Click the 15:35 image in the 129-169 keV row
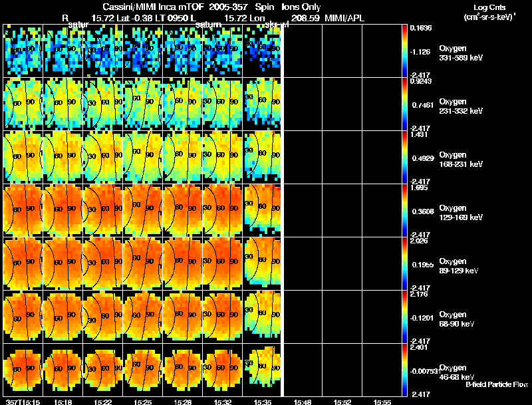 [x=262, y=210]
